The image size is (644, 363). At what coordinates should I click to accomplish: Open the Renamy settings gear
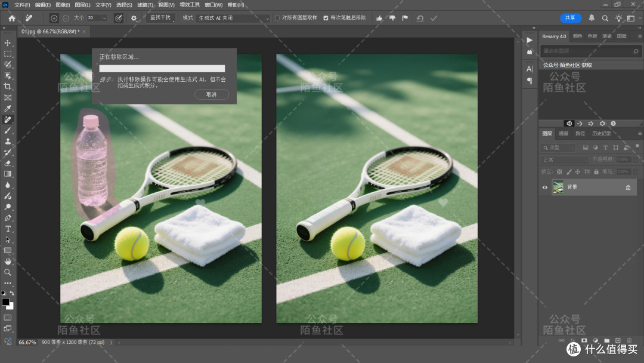pos(602,124)
